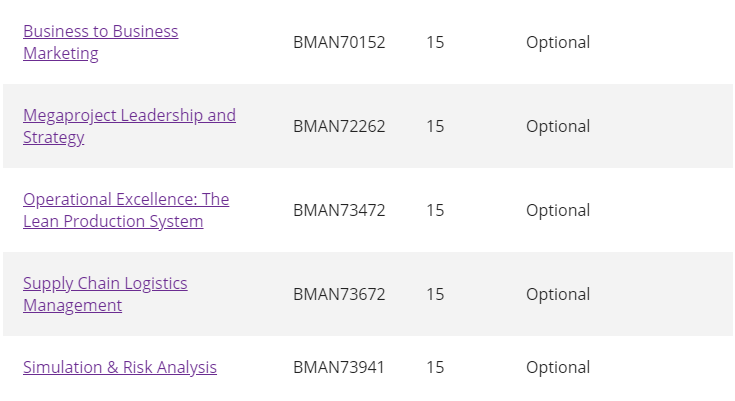
Task: Open Supply Chain Logistics Management link
Action: pyautogui.click(x=105, y=283)
